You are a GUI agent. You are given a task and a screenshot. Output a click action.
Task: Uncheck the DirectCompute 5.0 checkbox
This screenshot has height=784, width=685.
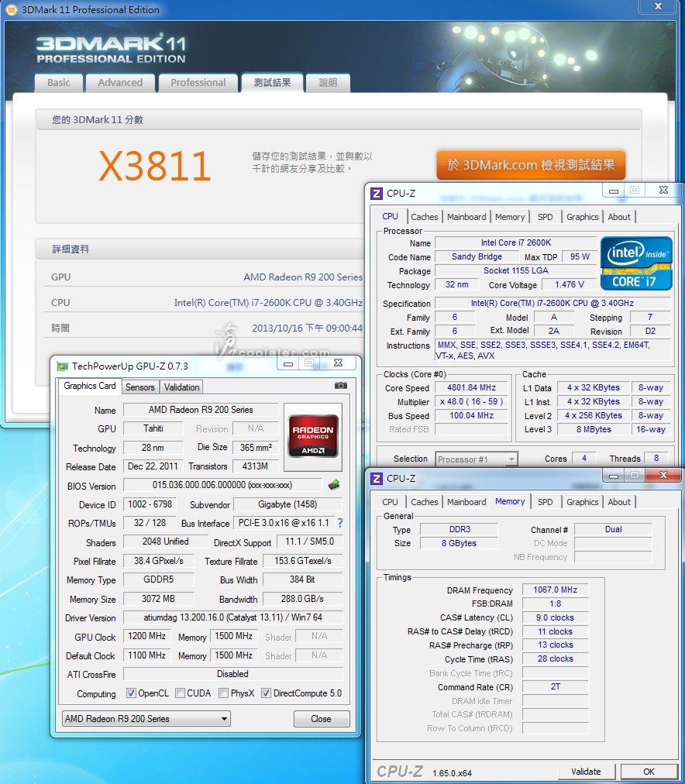(x=266, y=693)
